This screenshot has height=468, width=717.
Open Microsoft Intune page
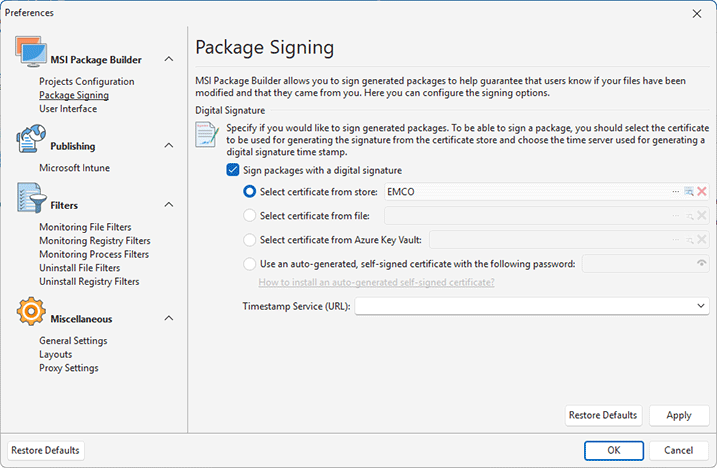coord(75,168)
